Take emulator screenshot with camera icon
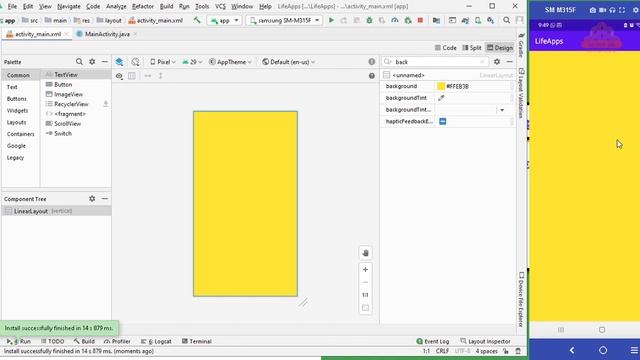Screen dimensions: 640x360 click(x=593, y=10)
